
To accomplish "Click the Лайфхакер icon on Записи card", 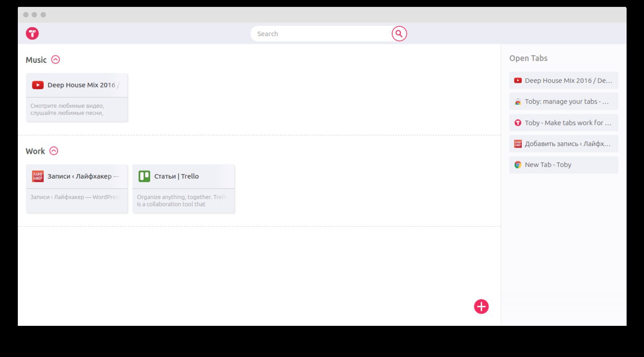I will pyautogui.click(x=38, y=176).
